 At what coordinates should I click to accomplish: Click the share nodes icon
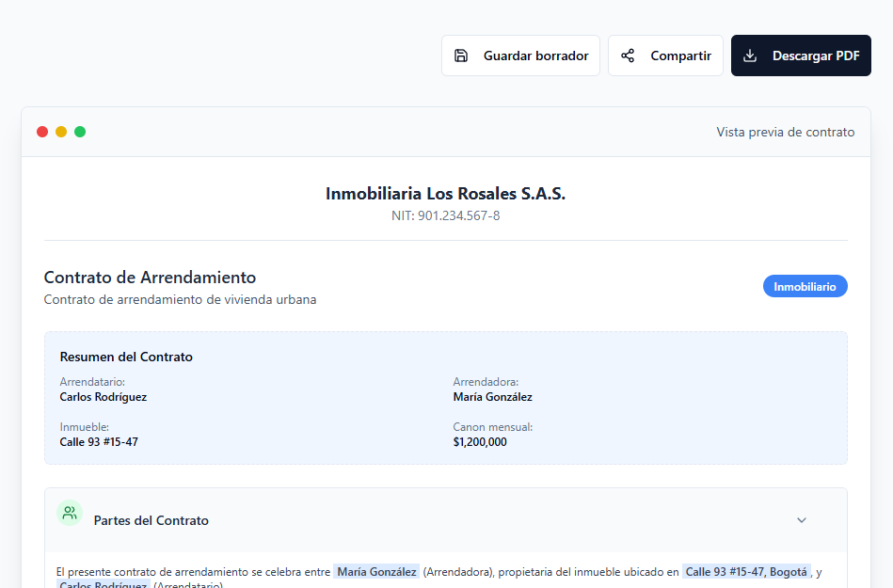pyautogui.click(x=628, y=56)
